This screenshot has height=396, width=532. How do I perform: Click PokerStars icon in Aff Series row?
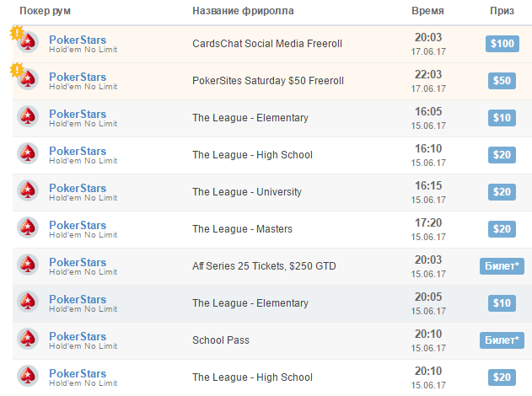28,265
